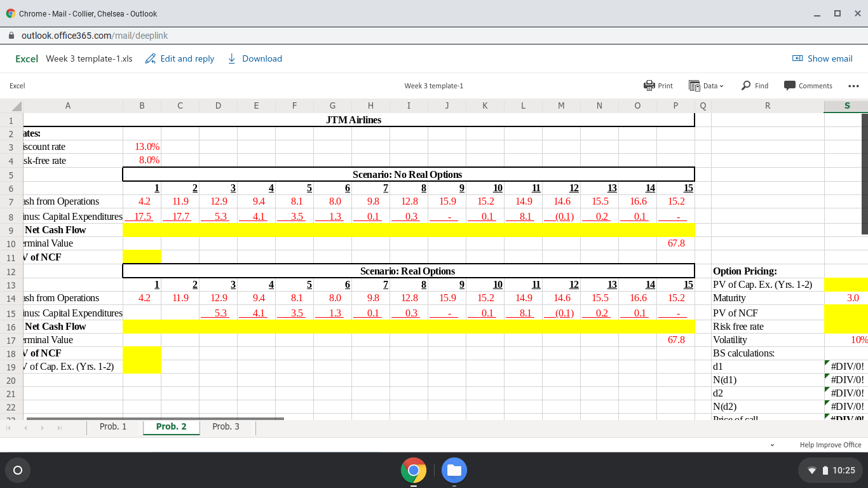Select the Prob. 2 sheet tab

[171, 426]
